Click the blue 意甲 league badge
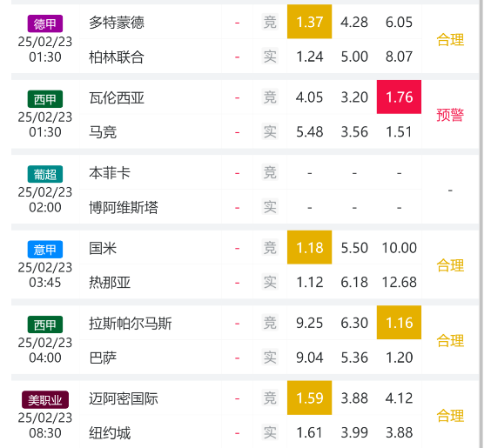Image resolution: width=491 pixels, height=448 pixels. click(45, 250)
